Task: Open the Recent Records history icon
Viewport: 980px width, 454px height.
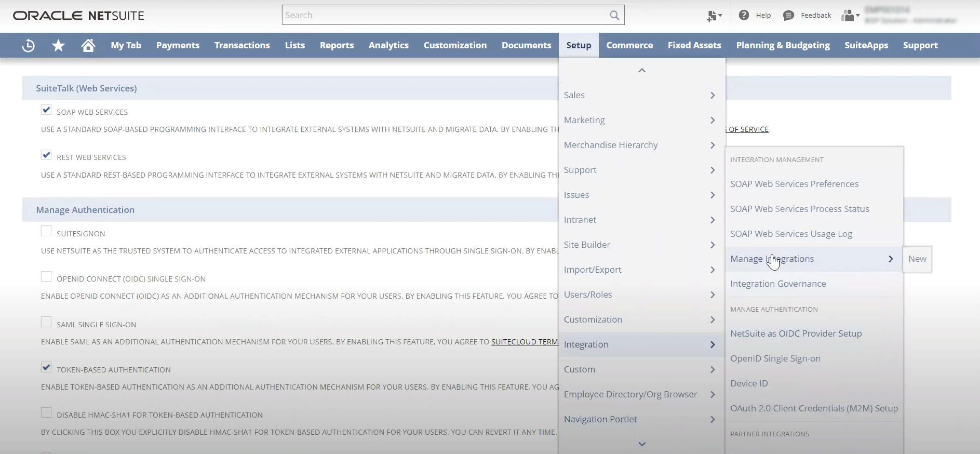Action: click(28, 46)
